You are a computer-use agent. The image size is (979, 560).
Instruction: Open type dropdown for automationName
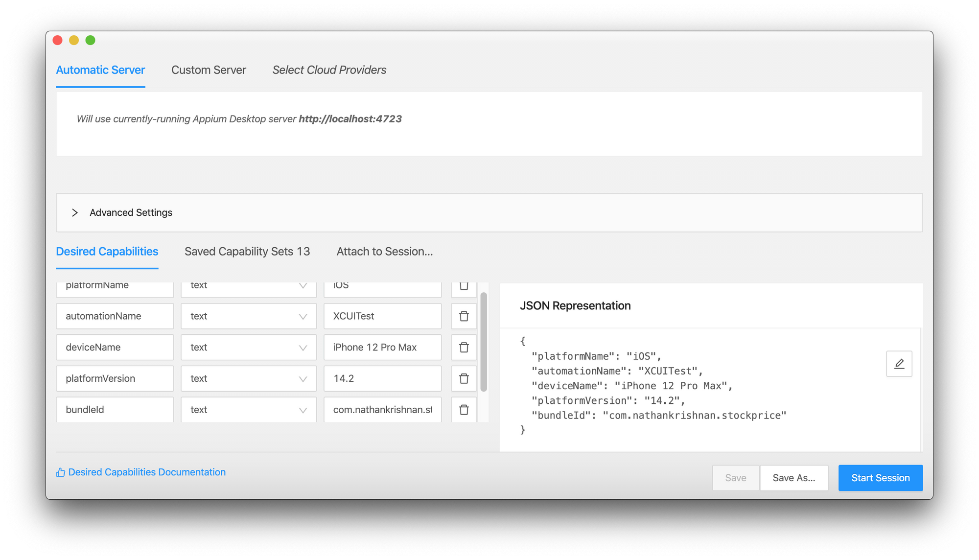click(x=249, y=316)
